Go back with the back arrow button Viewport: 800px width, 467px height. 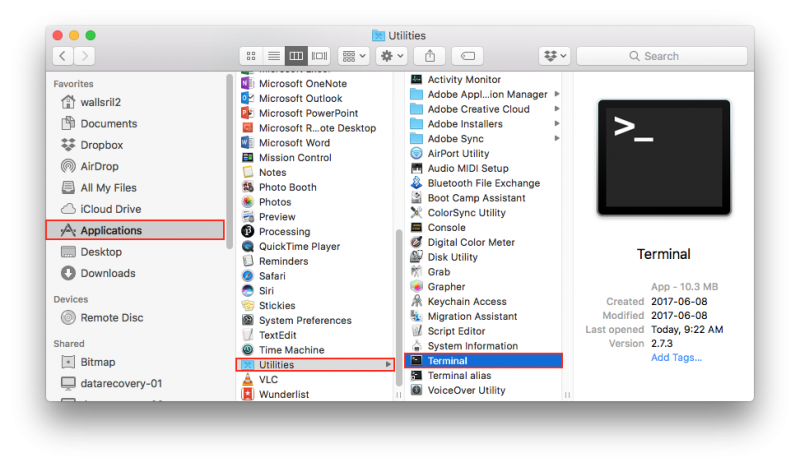pos(63,56)
